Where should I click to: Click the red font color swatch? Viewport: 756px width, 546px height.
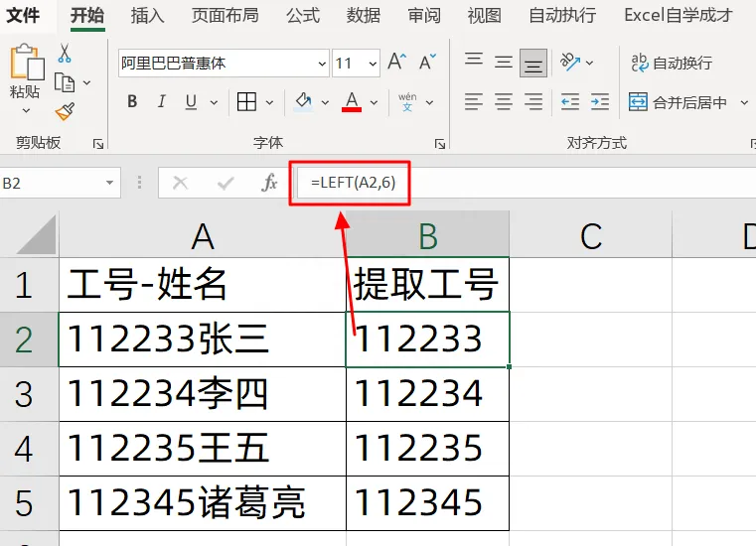point(352,101)
